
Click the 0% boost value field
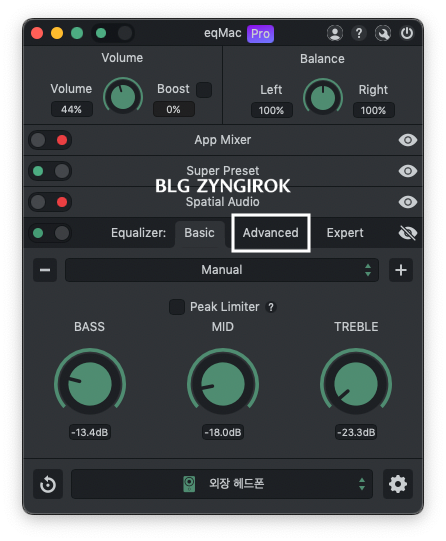pos(174,109)
